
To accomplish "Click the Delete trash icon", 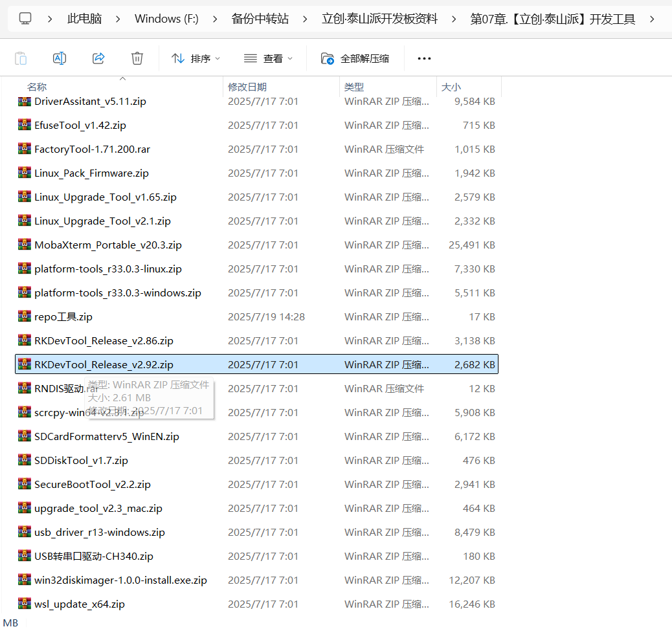I will coord(137,58).
